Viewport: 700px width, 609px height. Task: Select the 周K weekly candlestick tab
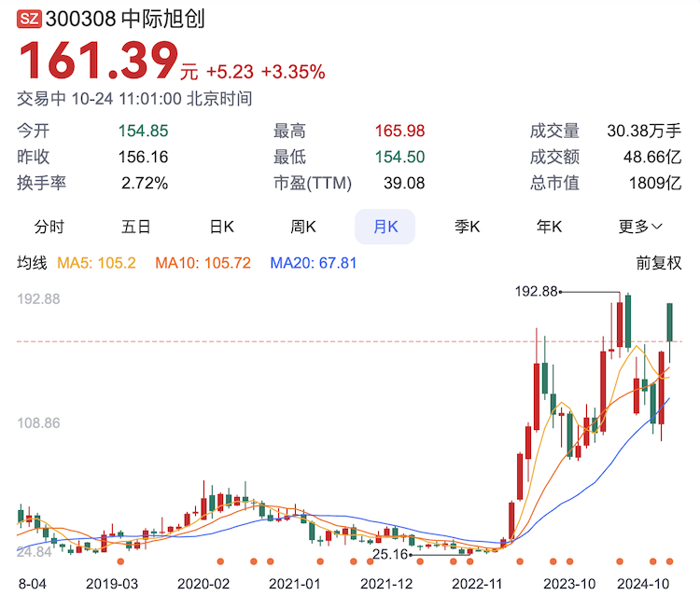pos(303,227)
